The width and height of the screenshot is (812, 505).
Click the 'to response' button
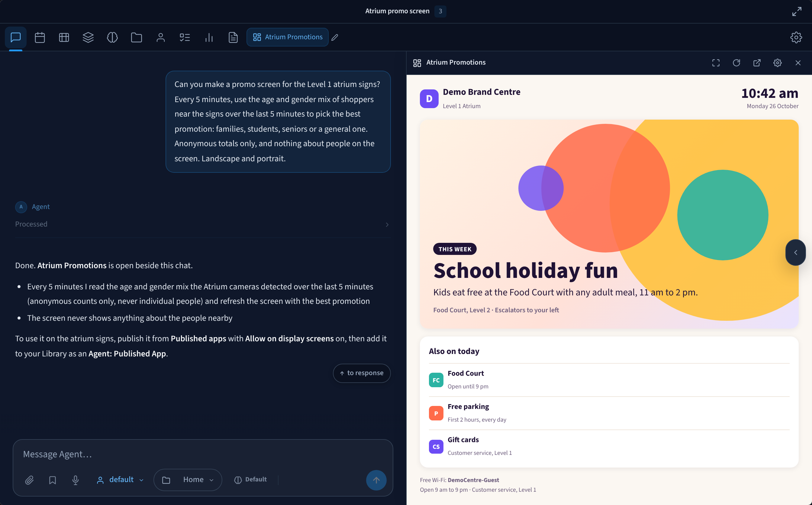coord(362,373)
